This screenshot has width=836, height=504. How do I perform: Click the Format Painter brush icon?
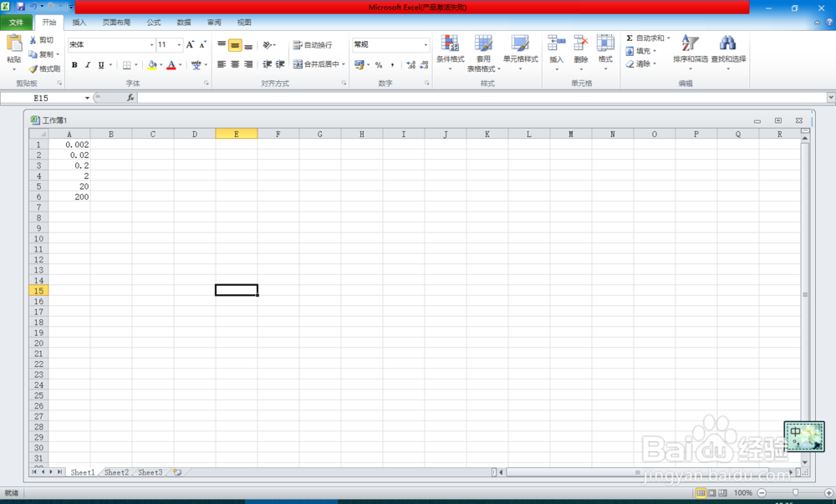click(x=33, y=69)
